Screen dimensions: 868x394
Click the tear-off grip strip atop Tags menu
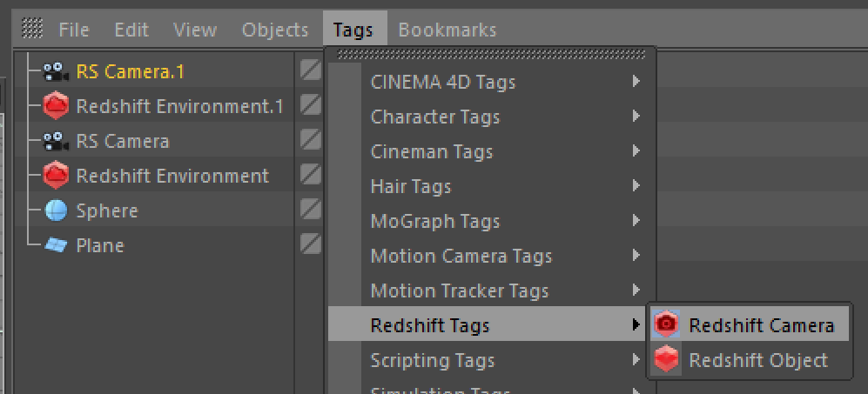tap(491, 54)
